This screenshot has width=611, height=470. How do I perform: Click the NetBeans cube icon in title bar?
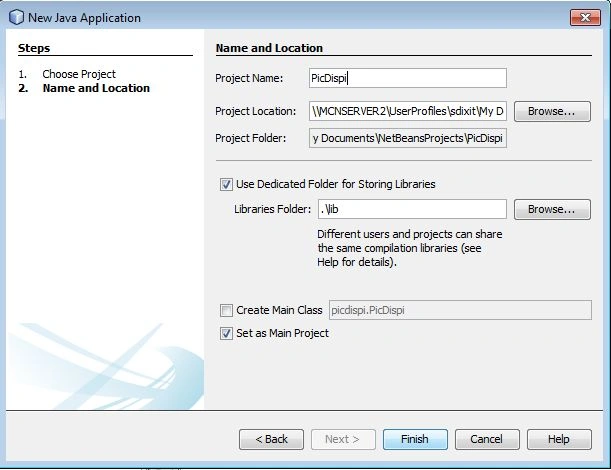click(x=16, y=18)
